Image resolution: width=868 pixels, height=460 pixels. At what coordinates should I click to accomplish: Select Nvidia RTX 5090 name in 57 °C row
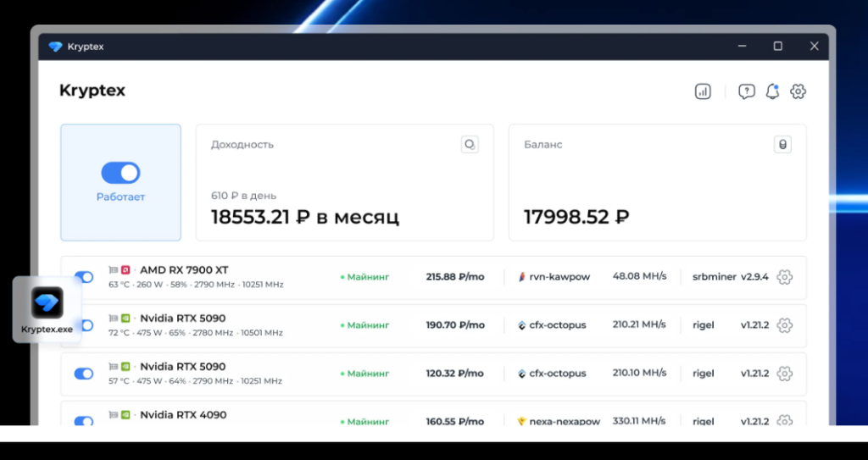point(183,367)
